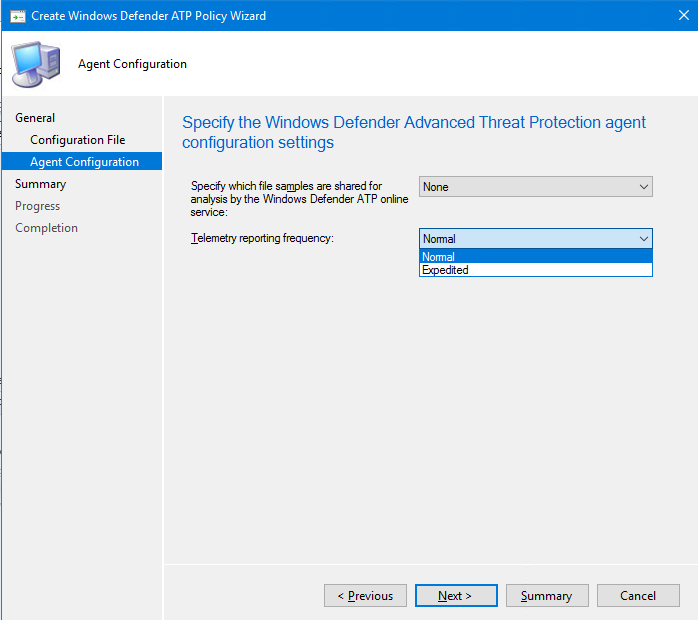698x620 pixels.
Task: Select Agent Configuration in the left navigation
Action: click(x=84, y=162)
